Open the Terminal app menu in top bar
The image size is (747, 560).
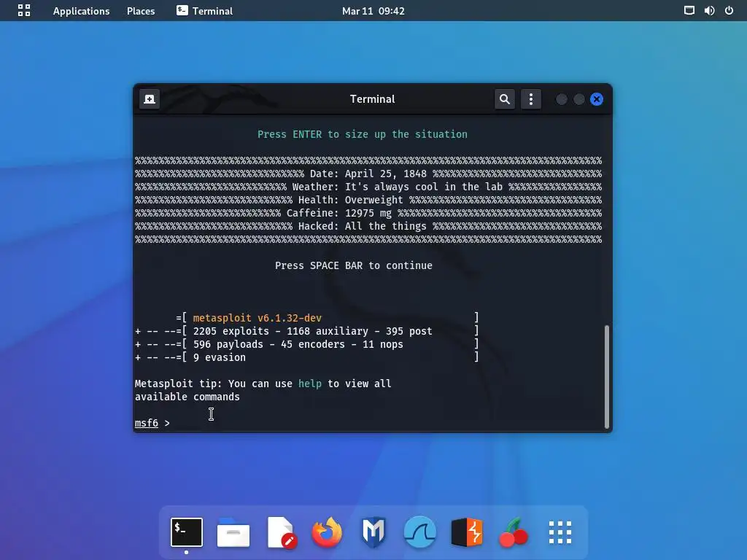tap(204, 10)
